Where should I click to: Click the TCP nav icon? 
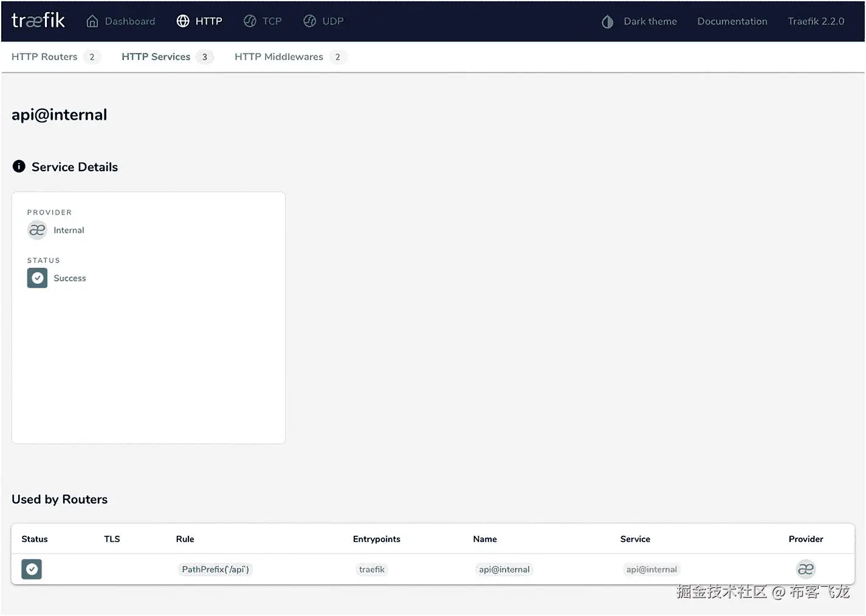click(x=250, y=21)
